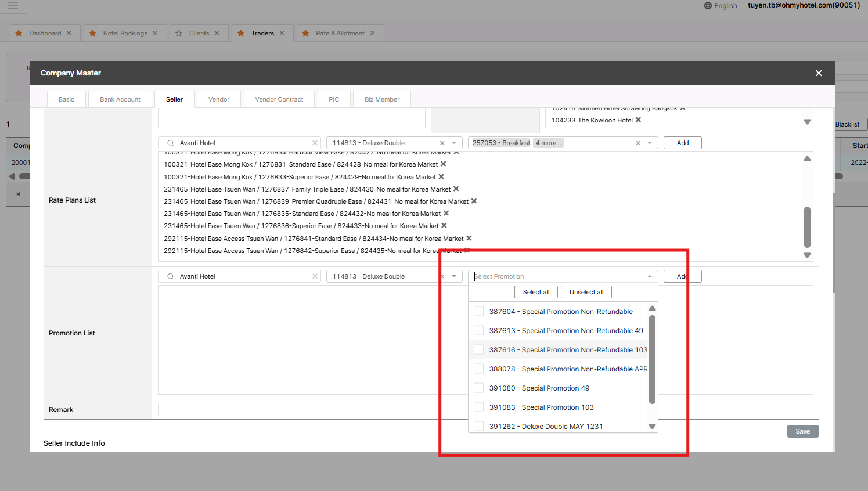Select 391262 - Deluxe Double MAY 1231 checkbox
Screen dimensions: 868x491
tap(478, 426)
